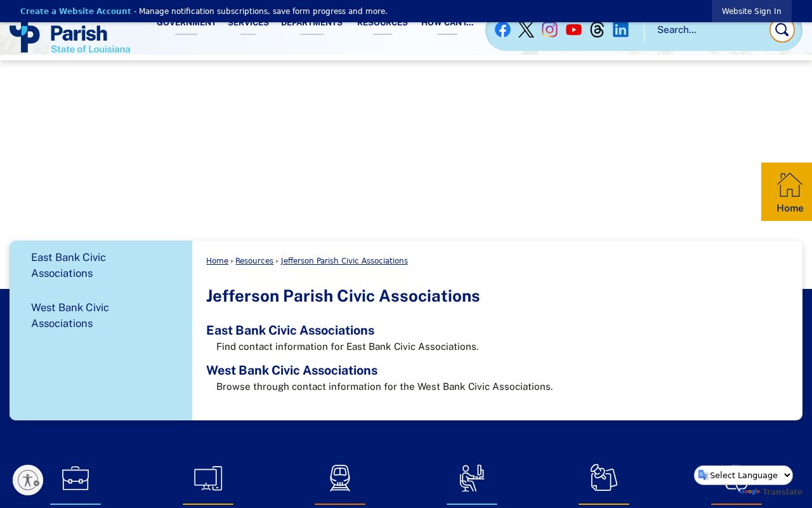The width and height of the screenshot is (812, 508).
Task: Open the Facebook social icon
Action: point(502,30)
